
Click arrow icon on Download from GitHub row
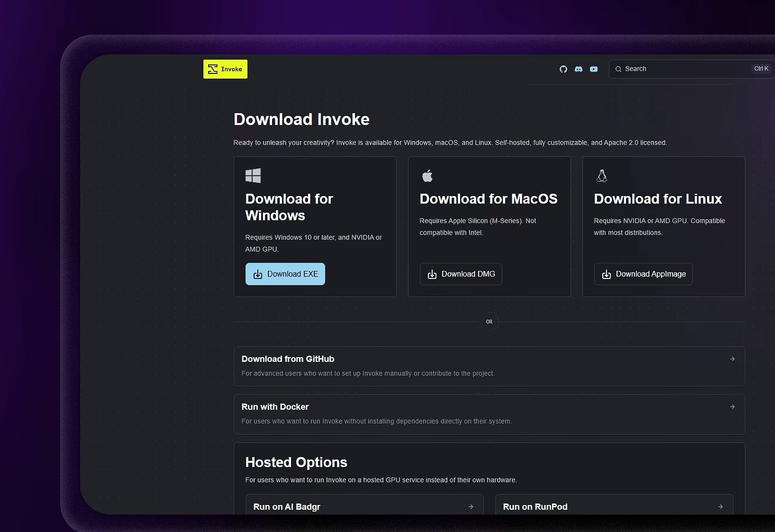(732, 359)
